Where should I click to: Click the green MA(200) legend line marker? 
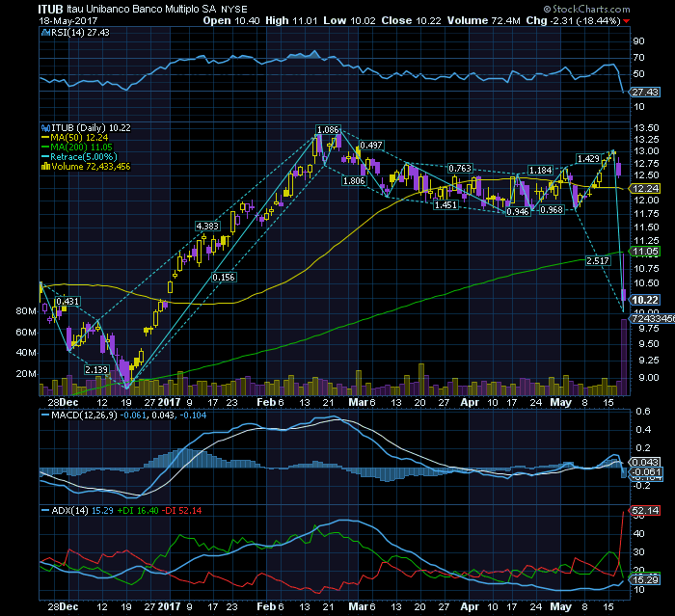pyautogui.click(x=45, y=147)
